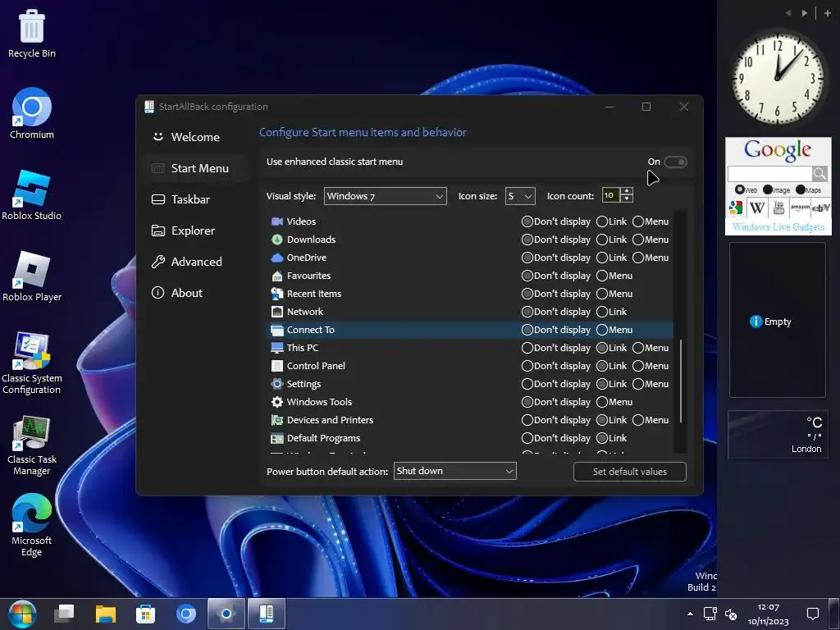Screen dimensions: 840x630
Task: Select Don't display for This PC
Action: pyautogui.click(x=527, y=348)
